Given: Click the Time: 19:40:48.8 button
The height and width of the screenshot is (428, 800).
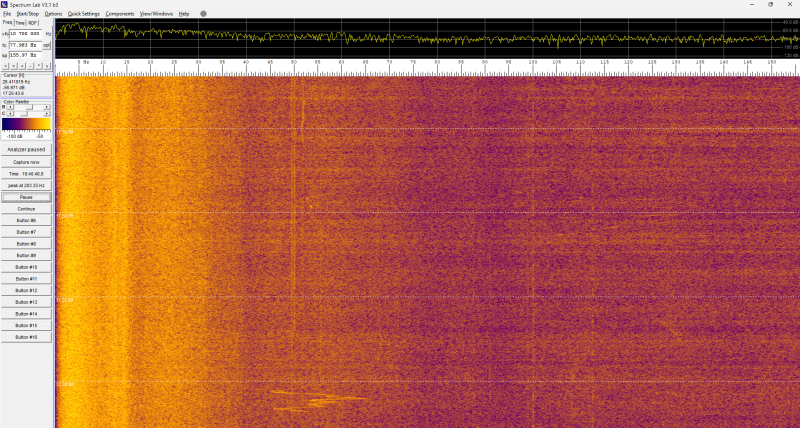Looking at the screenshot, I should point(27,173).
